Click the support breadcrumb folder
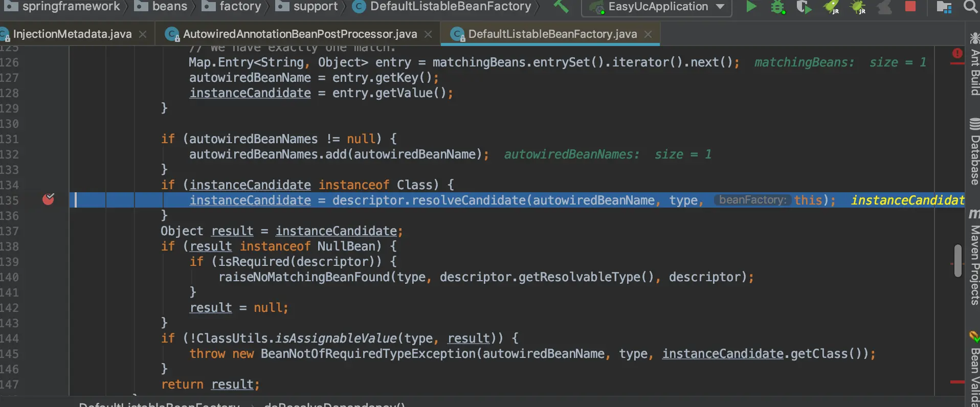The height and width of the screenshot is (407, 980). 307,7
